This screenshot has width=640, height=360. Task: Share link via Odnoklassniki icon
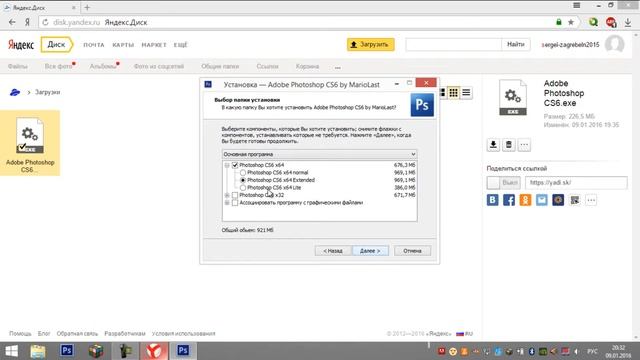525,200
